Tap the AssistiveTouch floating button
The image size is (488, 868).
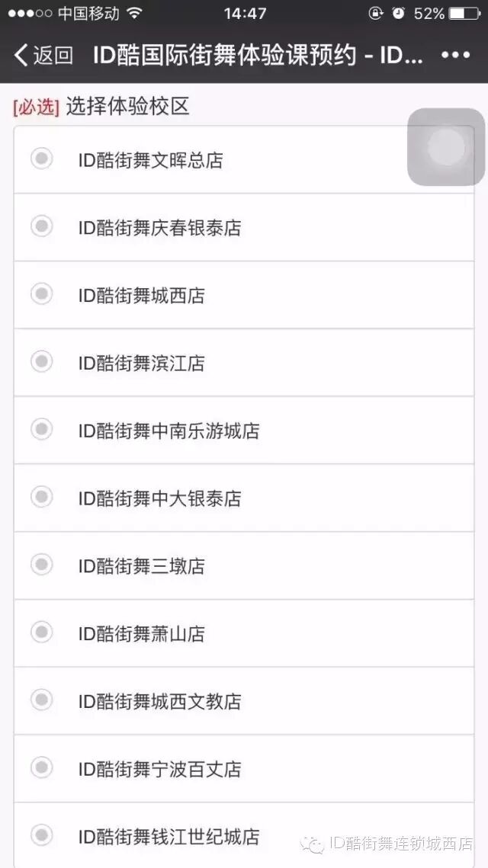(447, 146)
